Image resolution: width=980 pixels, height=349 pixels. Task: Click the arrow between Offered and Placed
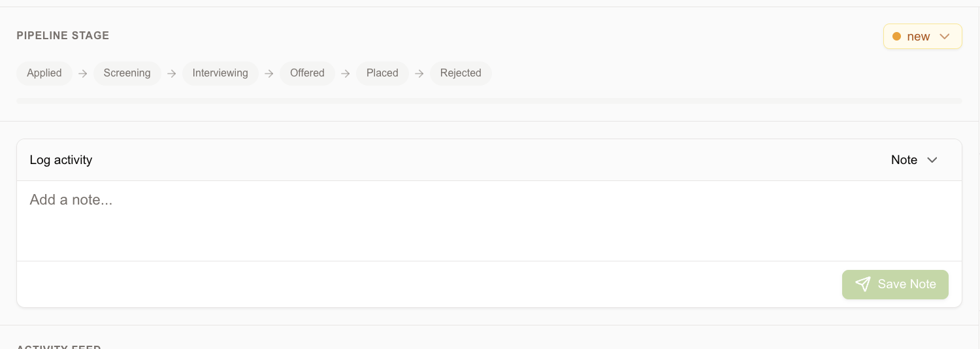click(346, 73)
